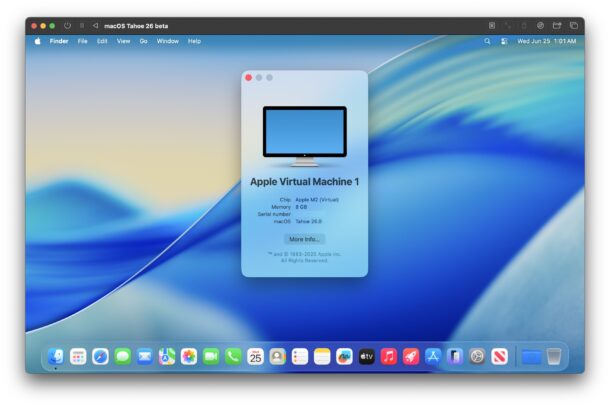The width and height of the screenshot is (610, 407).
Task: Open Trash in the Dock
Action: (554, 356)
